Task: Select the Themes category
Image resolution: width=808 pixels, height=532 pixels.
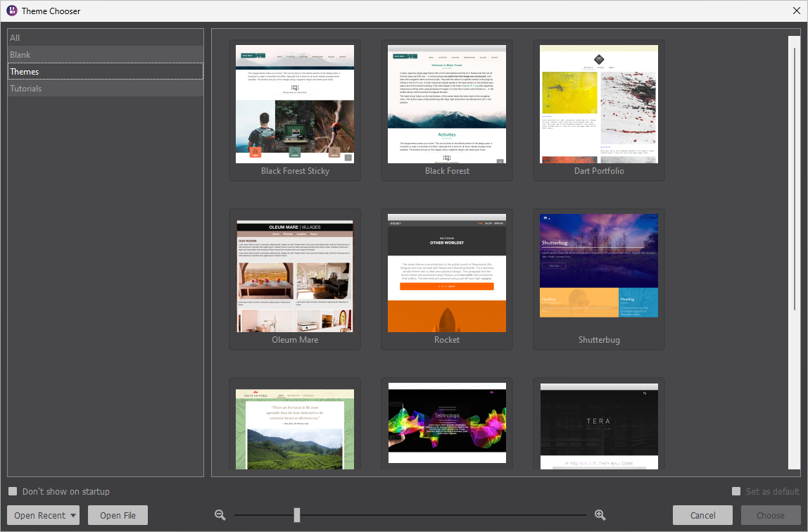Action: click(106, 71)
